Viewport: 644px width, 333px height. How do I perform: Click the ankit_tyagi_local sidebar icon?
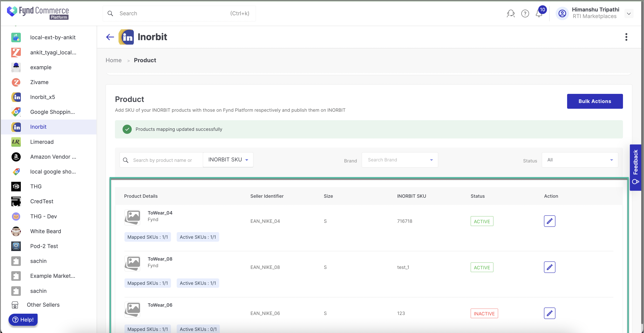coord(16,52)
